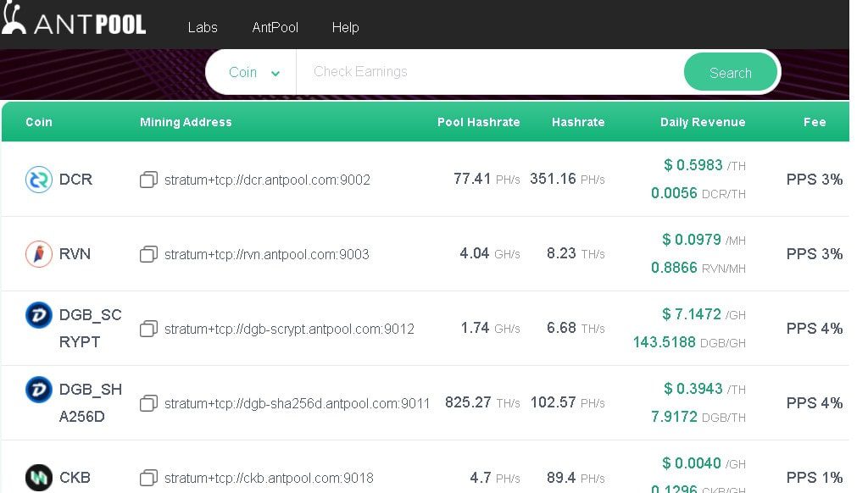Screen dimensions: 868x493
Task: Click the 4.7 PH/s pool hashrate
Action: [x=495, y=478]
